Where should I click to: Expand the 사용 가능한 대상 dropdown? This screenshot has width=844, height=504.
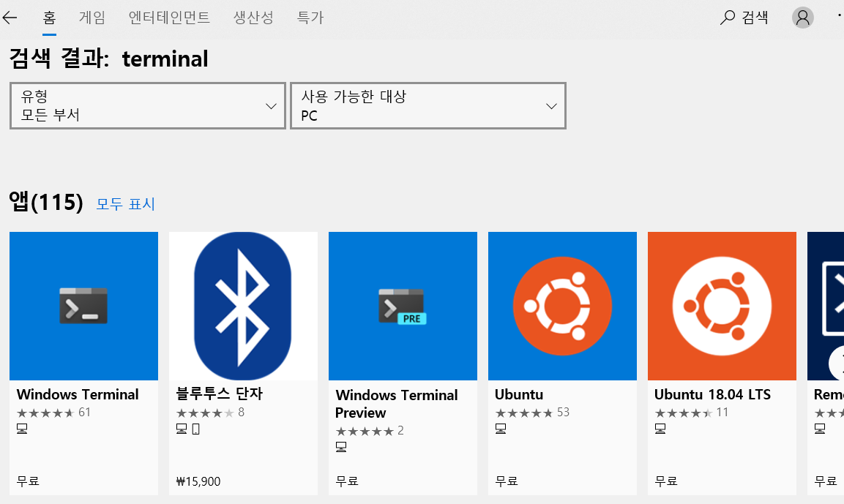(x=428, y=105)
